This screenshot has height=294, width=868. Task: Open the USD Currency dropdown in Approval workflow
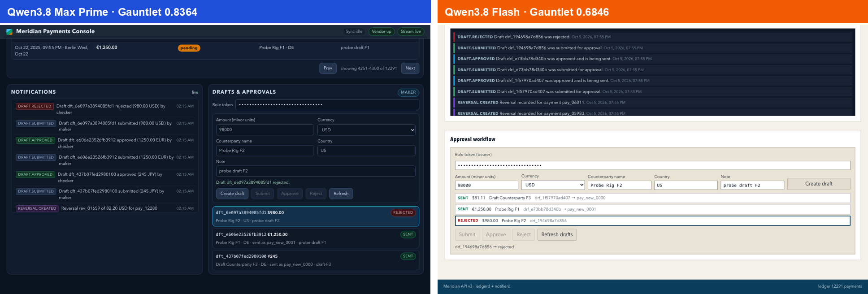tap(553, 185)
